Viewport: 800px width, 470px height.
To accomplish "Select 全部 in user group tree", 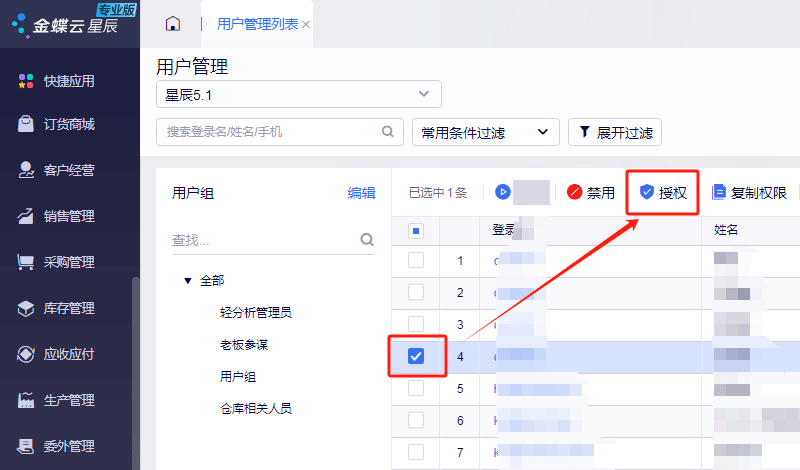I will 212,281.
